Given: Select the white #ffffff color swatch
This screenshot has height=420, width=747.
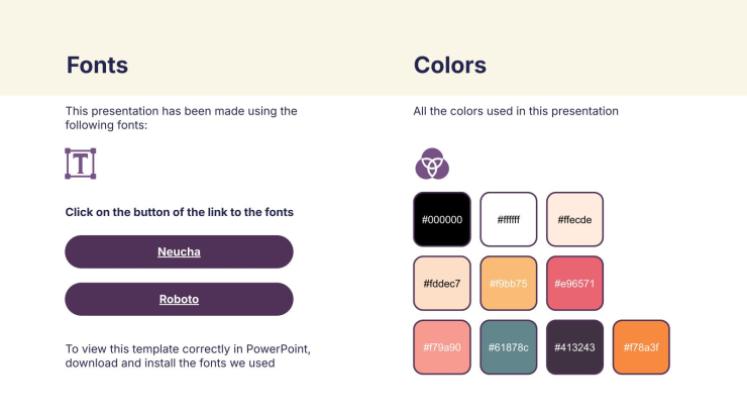Looking at the screenshot, I should click(508, 219).
